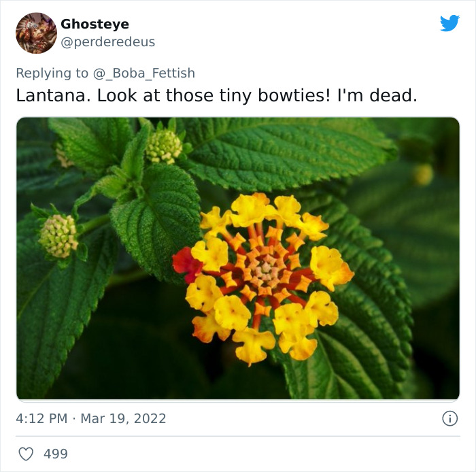Screen dimensions: 476x472
Task: View the Mar 19, 2022 date link
Action: (x=123, y=418)
